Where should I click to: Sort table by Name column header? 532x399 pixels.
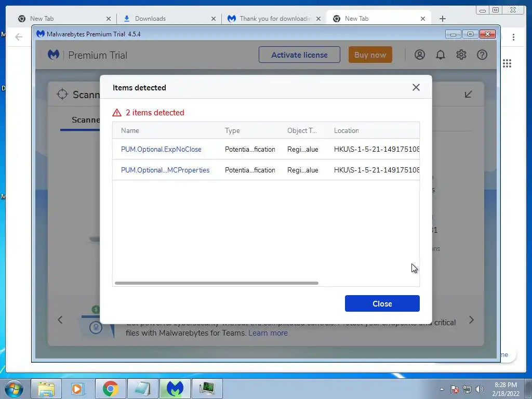coord(130,130)
